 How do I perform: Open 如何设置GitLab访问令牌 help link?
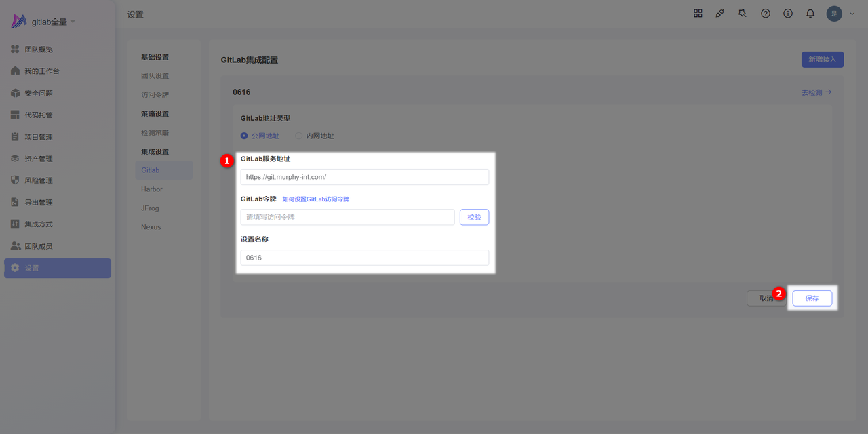tap(315, 199)
